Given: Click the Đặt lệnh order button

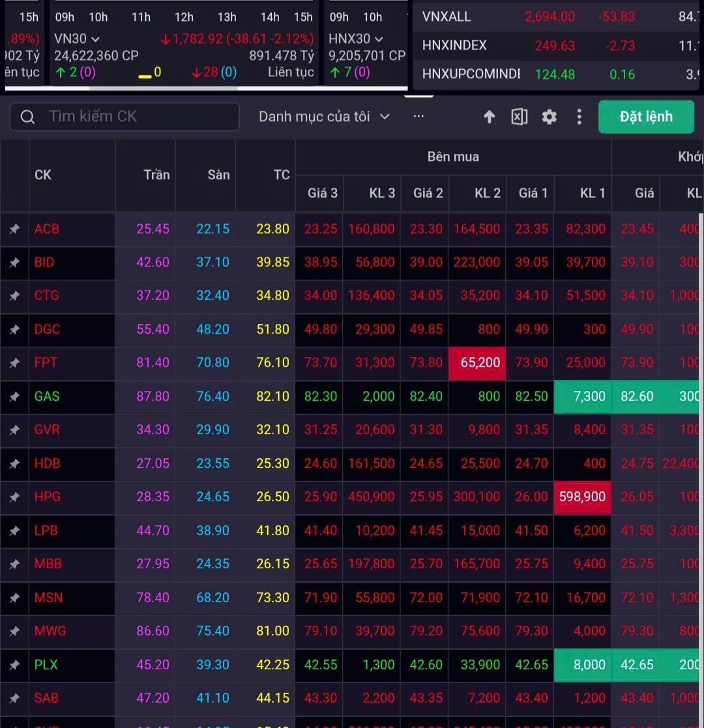Looking at the screenshot, I should tap(646, 117).
